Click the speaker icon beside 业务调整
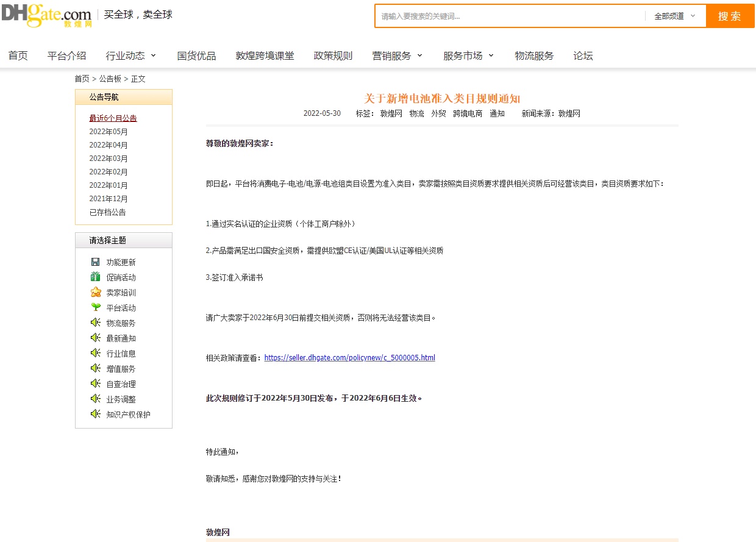Image resolution: width=756 pixels, height=542 pixels. (x=96, y=399)
